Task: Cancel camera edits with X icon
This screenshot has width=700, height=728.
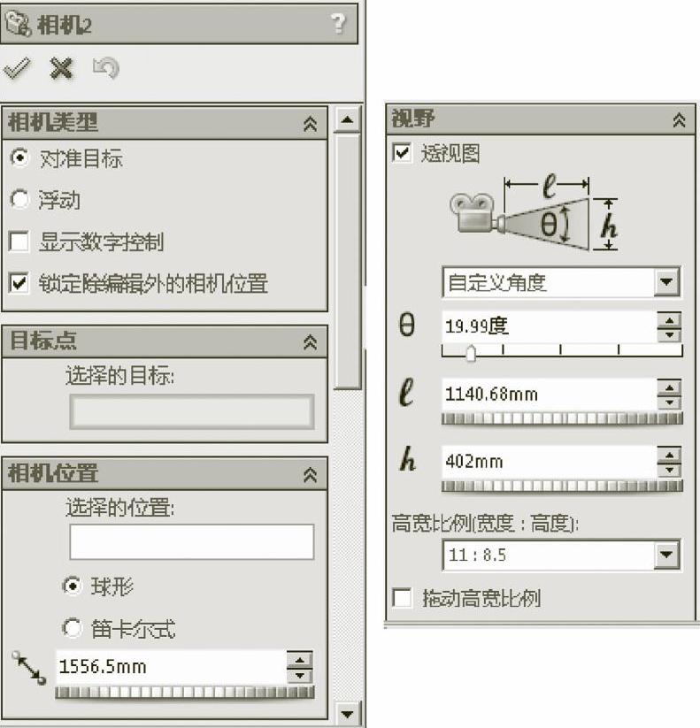Action: [x=61, y=69]
